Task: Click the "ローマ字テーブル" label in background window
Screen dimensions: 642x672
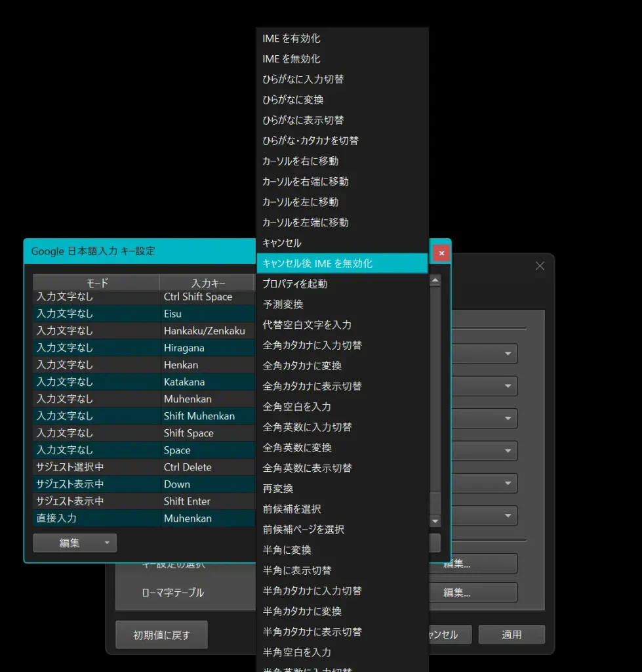Action: [173, 593]
